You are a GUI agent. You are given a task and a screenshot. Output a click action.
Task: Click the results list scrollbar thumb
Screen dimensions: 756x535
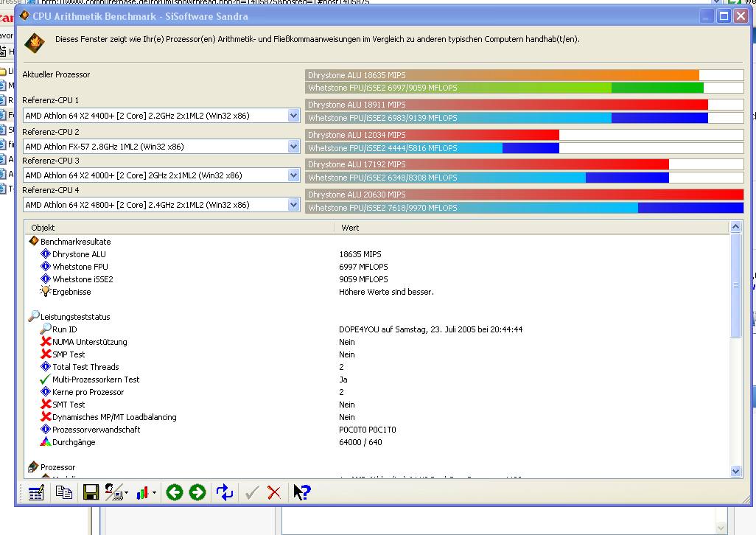[x=735, y=285]
